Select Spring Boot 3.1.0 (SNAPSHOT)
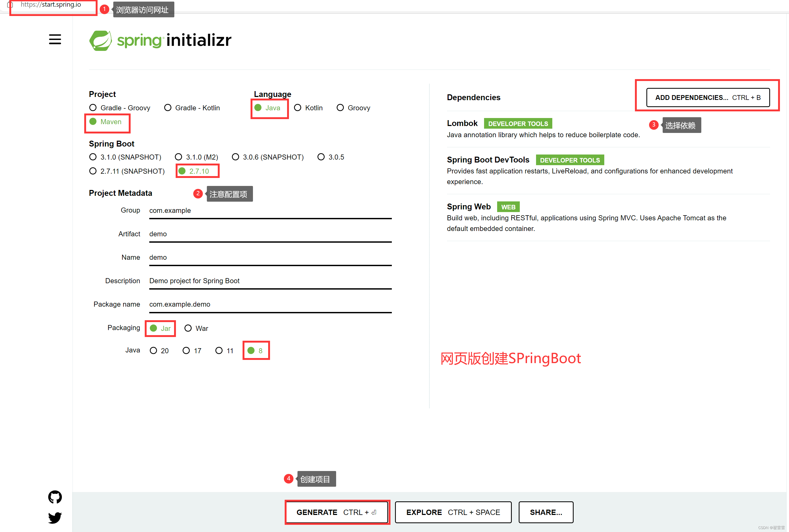 [125, 157]
